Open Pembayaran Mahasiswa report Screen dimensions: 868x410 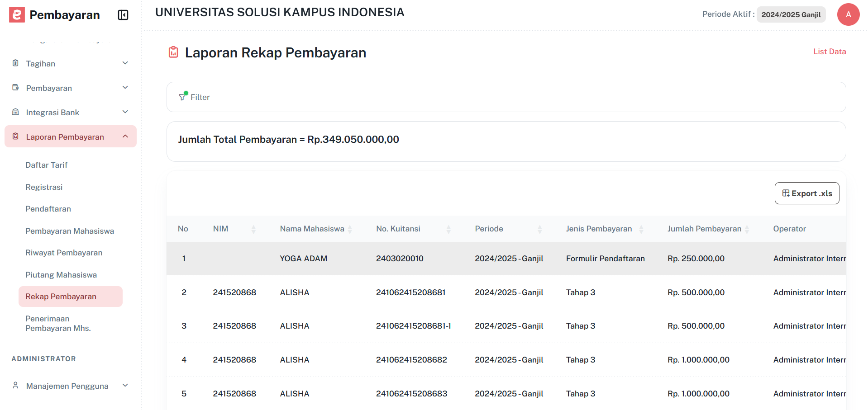click(x=70, y=231)
